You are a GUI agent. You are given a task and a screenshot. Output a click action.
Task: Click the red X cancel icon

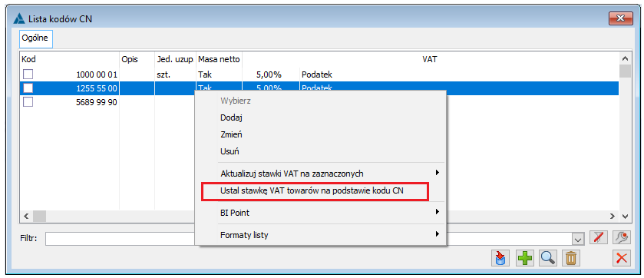pyautogui.click(x=622, y=258)
